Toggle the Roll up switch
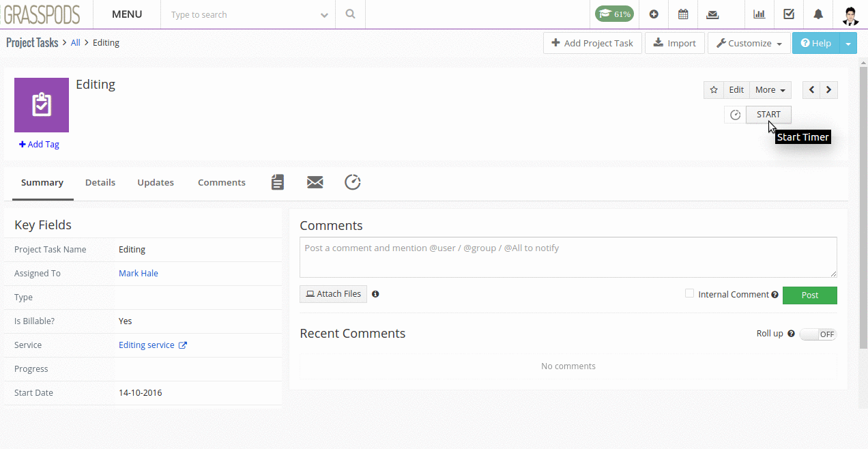 pos(818,334)
